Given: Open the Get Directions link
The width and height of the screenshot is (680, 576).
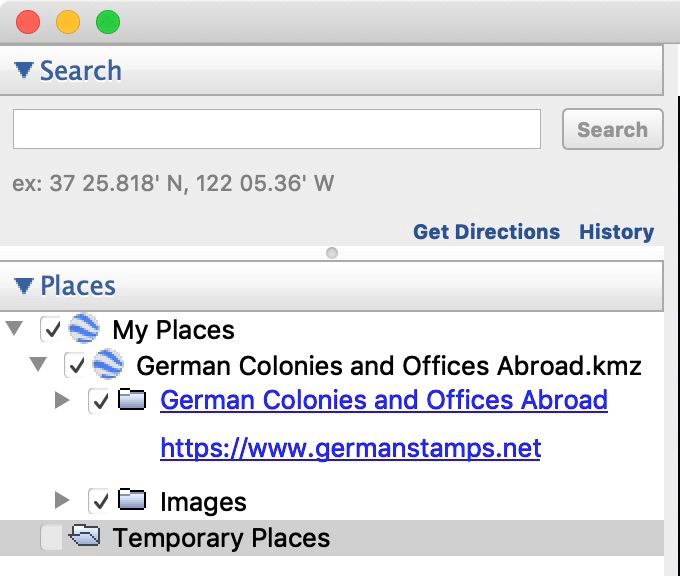Looking at the screenshot, I should (x=486, y=232).
